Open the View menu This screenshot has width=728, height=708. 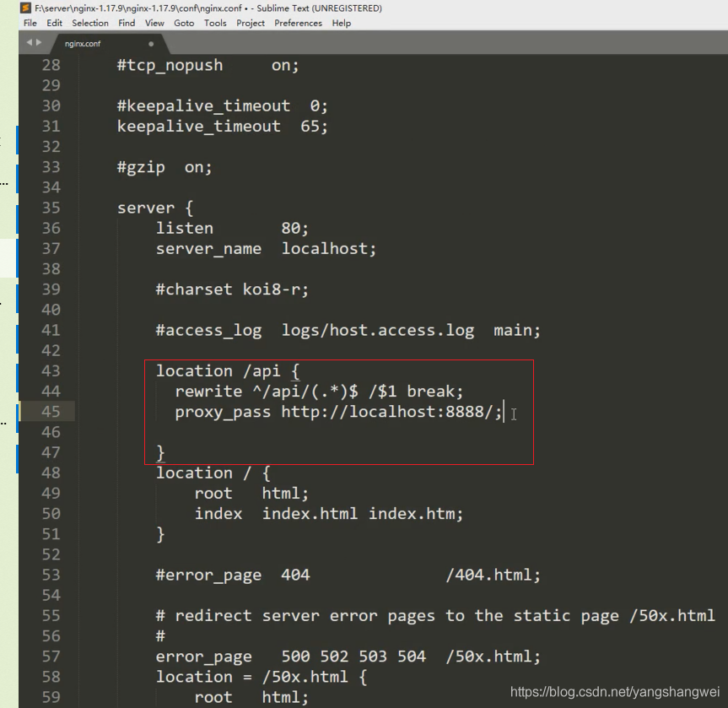point(154,23)
